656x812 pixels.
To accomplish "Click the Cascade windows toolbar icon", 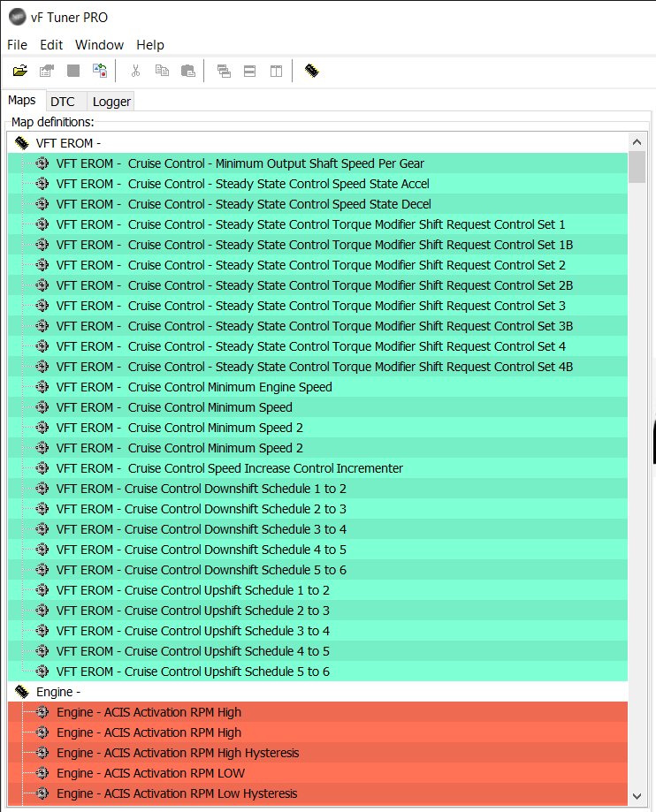I will click(224, 71).
